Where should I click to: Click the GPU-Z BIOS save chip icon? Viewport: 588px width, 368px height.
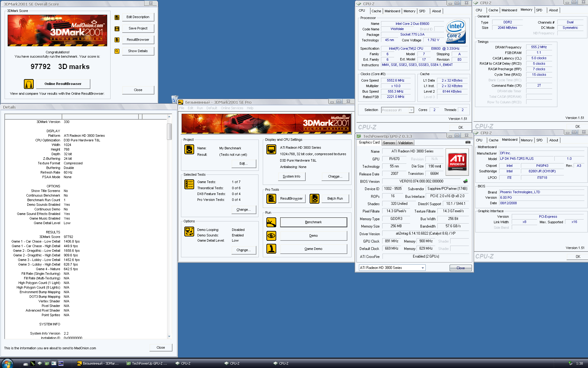[466, 181]
